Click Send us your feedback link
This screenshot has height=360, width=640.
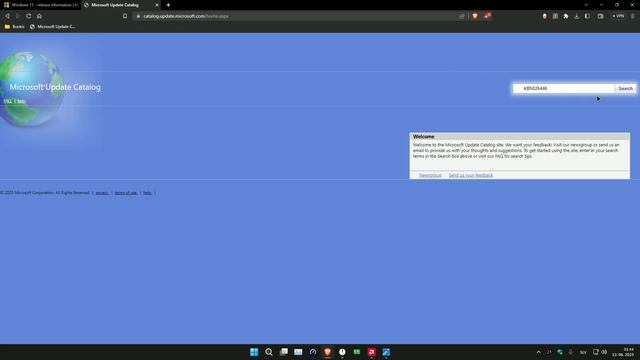click(471, 175)
